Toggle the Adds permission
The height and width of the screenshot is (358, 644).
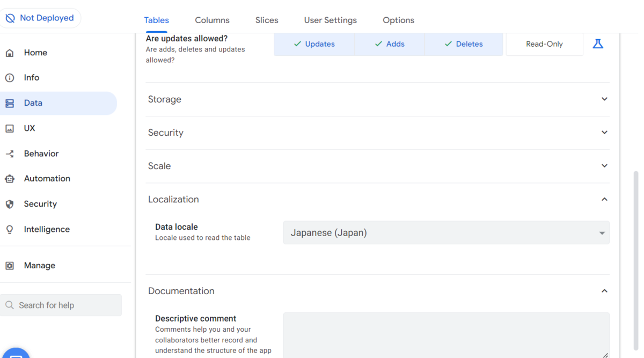(390, 44)
